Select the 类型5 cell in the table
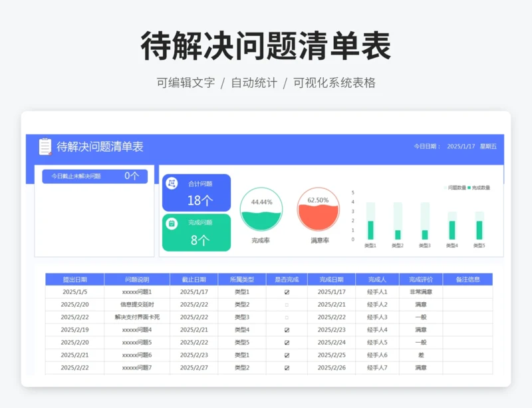The height and width of the screenshot is (408, 532). 242,342
